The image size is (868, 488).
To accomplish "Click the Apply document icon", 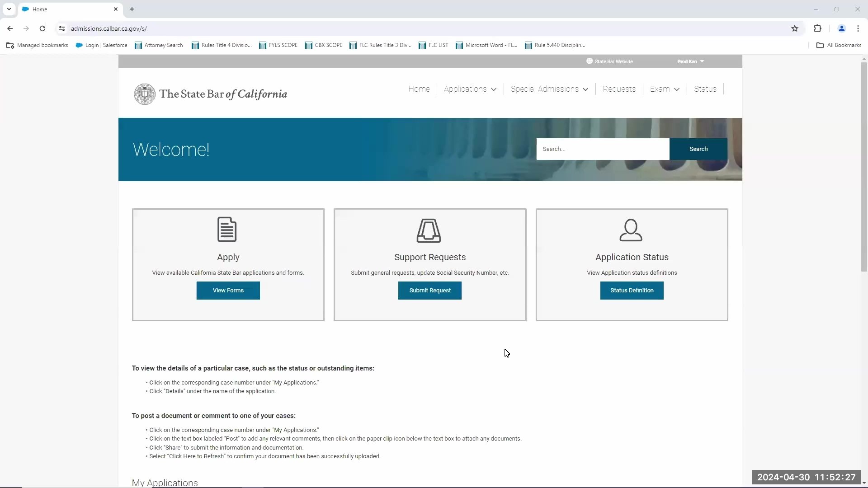I will coord(227,230).
